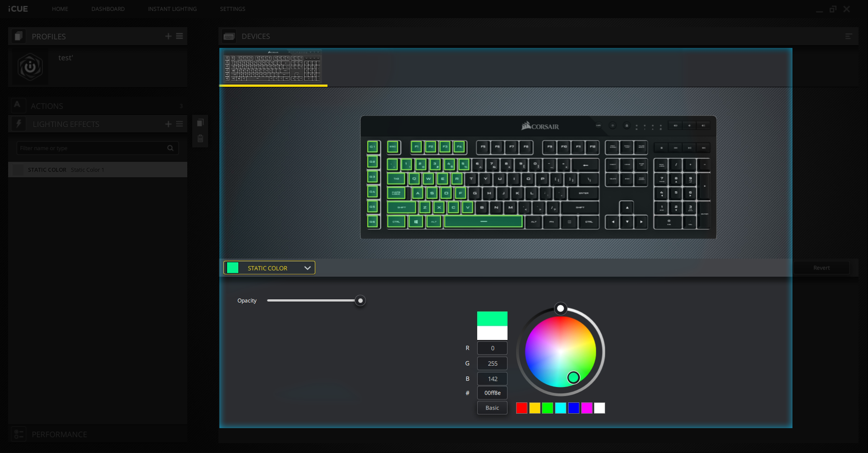Pick the red basic color swatch
The image size is (868, 453).
coord(522,408)
